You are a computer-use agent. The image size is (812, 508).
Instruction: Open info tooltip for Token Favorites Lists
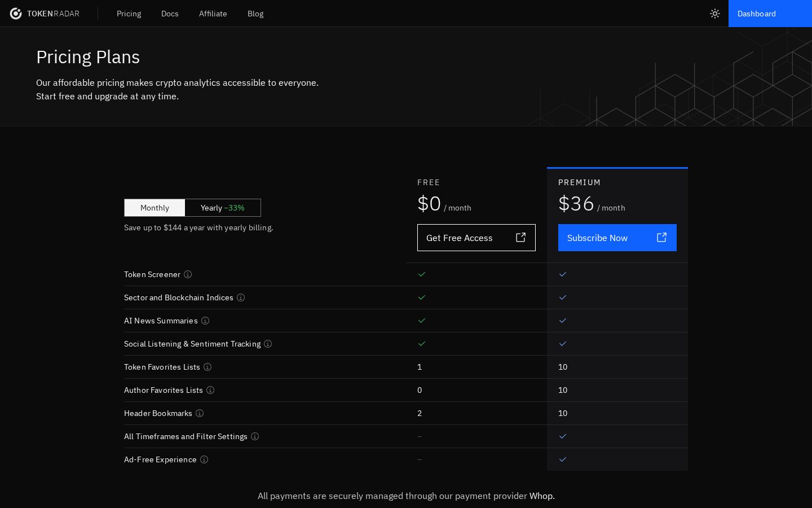tap(208, 367)
